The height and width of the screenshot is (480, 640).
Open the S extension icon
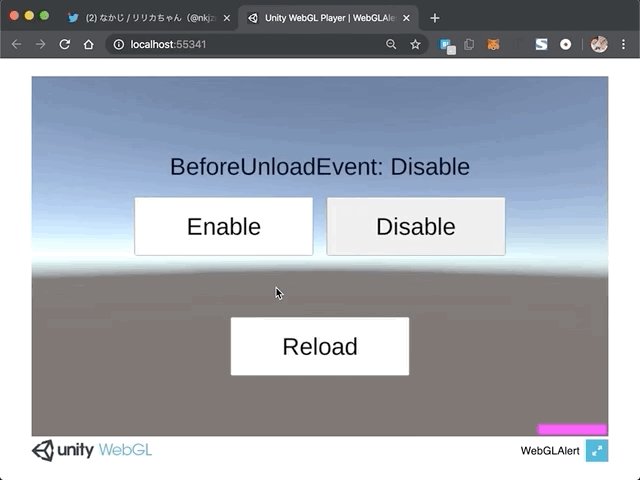tap(541, 44)
